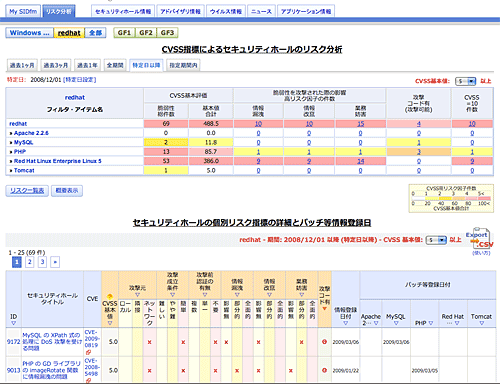The width and height of the screenshot is (500, 384).
Task: Choose the 全期間 period tab
Action: coord(115,65)
